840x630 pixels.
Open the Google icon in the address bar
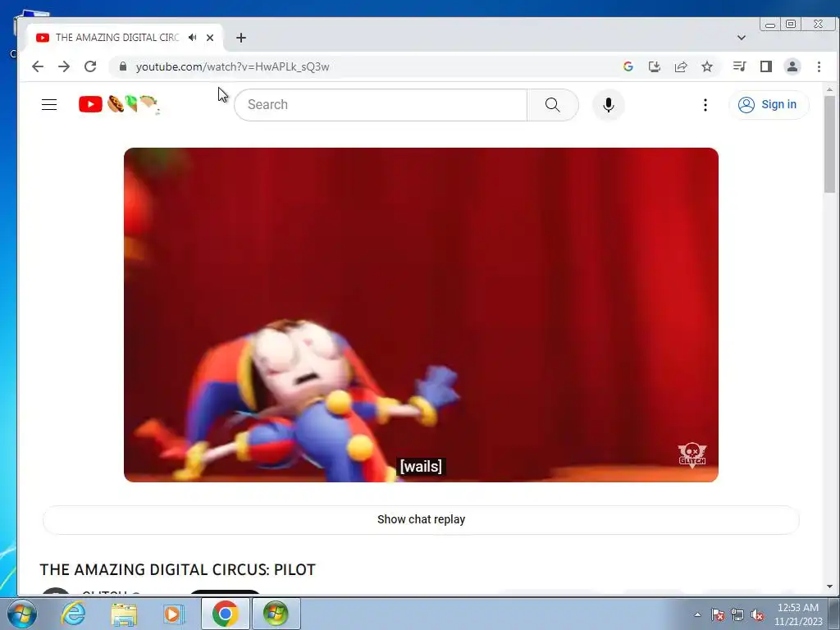pyautogui.click(x=628, y=66)
